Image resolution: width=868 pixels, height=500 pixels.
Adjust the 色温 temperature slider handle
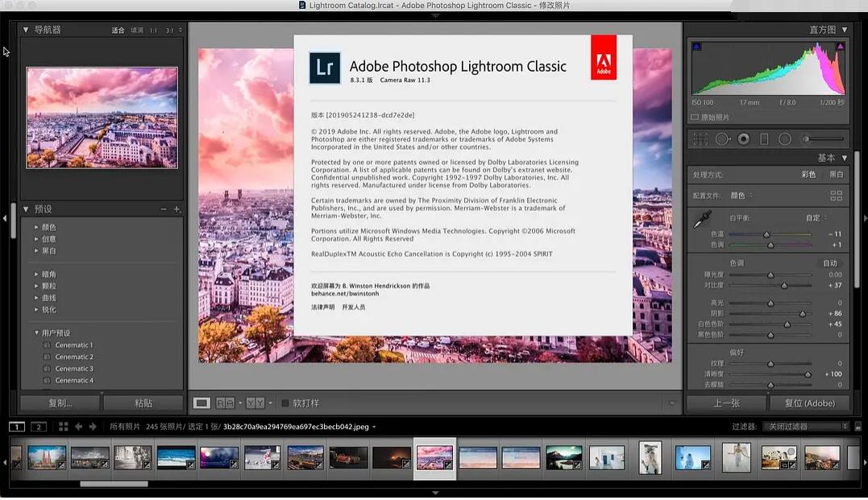pos(766,234)
